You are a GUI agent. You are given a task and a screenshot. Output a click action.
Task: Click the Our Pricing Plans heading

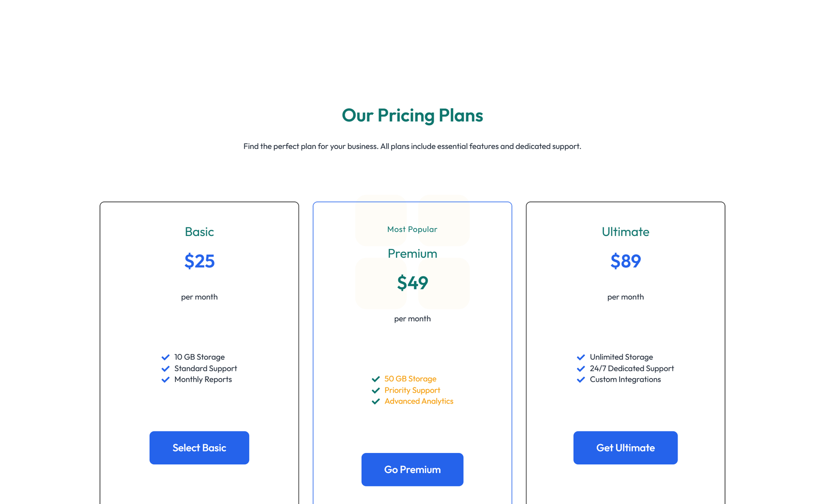[x=412, y=115]
